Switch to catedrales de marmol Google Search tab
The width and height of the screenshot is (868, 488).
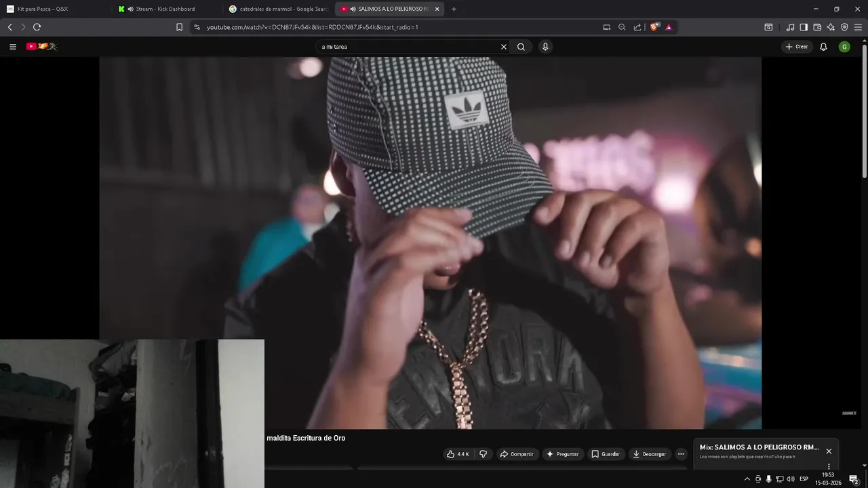[279, 9]
